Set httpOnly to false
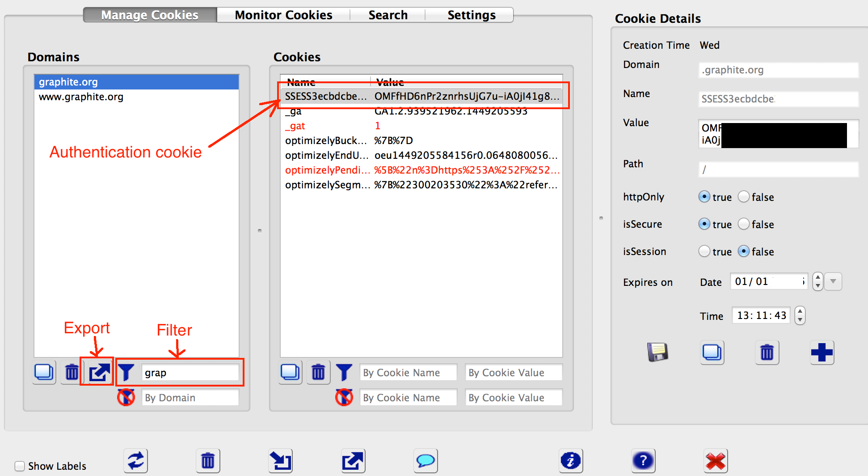Viewport: 868px width, 476px height. click(743, 197)
